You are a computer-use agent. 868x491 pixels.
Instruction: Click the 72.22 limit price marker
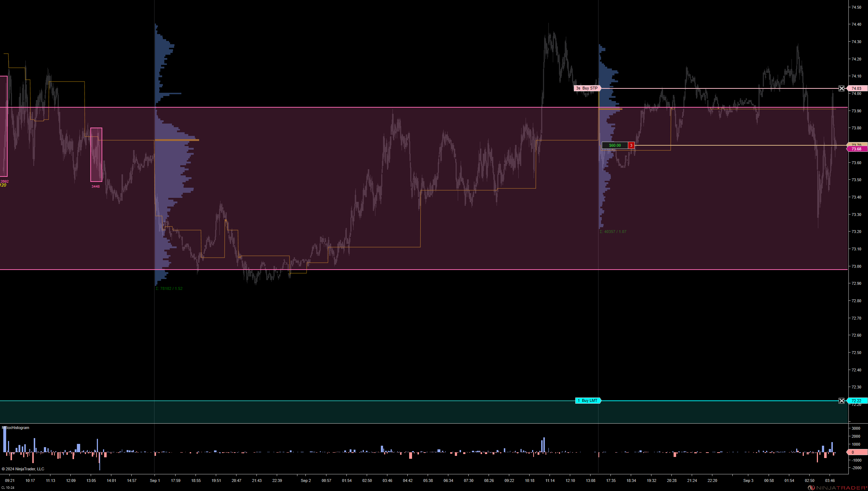coord(857,400)
